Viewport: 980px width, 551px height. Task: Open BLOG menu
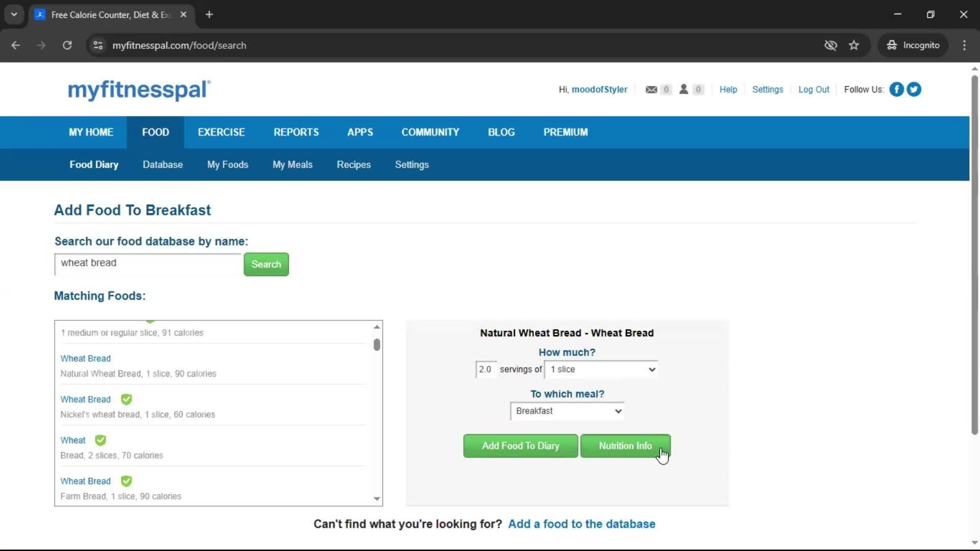(x=501, y=132)
